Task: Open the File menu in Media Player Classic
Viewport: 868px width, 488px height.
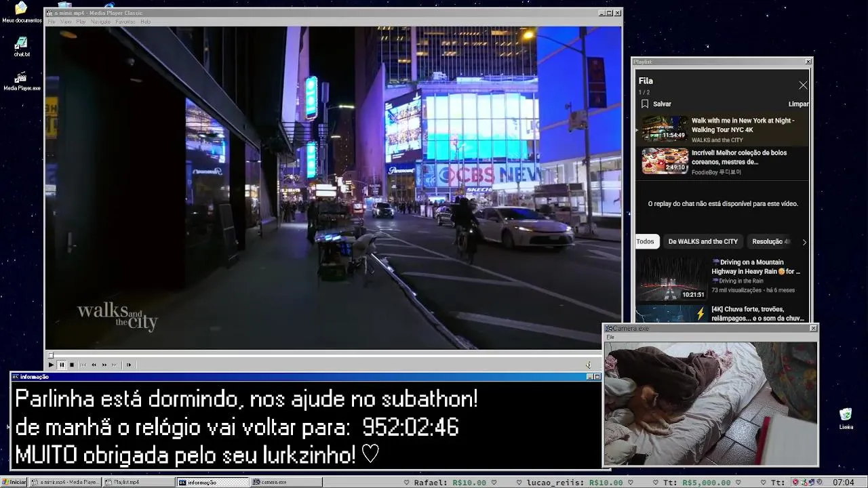Action: pos(52,22)
